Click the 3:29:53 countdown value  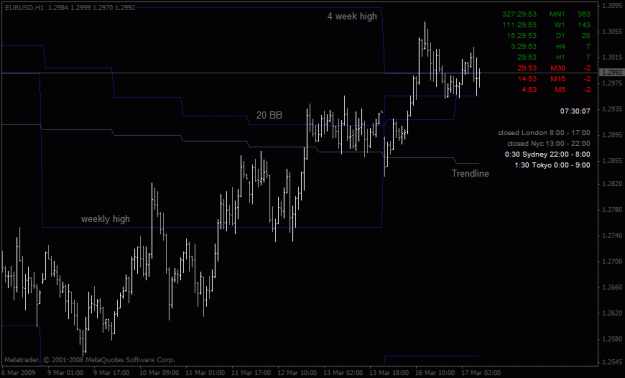click(x=524, y=47)
